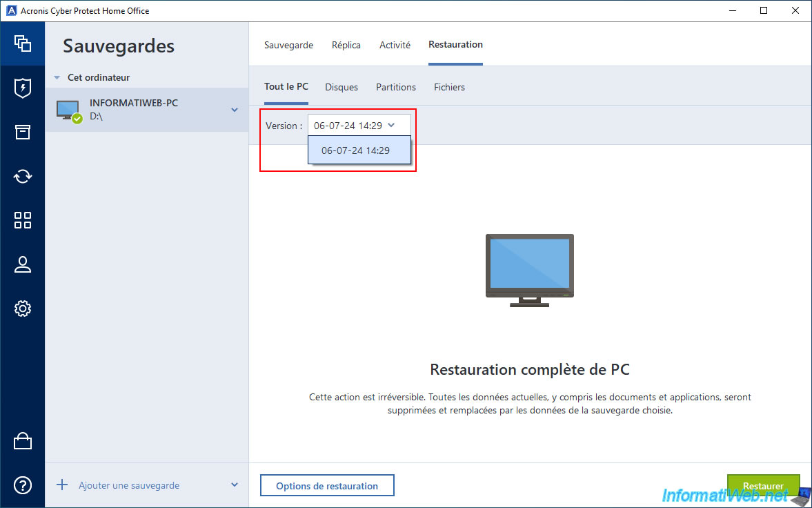The image size is (812, 508).
Task: Switch to the Sauvegarde tab
Action: 288,45
